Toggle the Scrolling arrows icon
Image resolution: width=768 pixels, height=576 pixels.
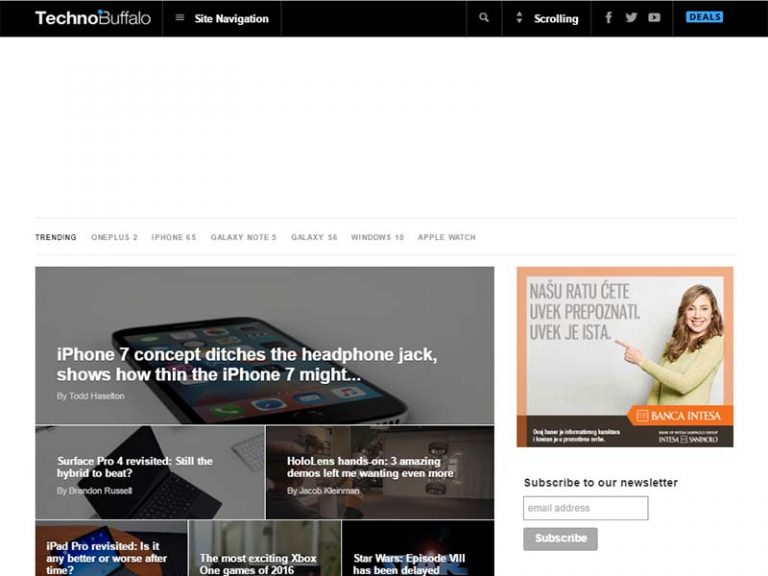[519, 18]
